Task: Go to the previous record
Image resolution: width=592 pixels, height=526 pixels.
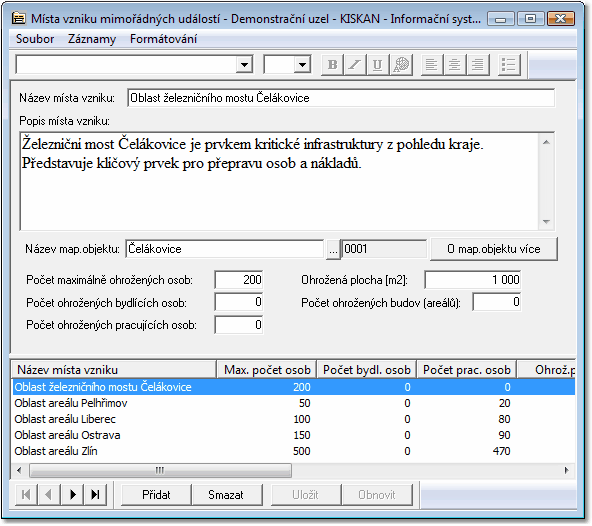Action: 49,494
